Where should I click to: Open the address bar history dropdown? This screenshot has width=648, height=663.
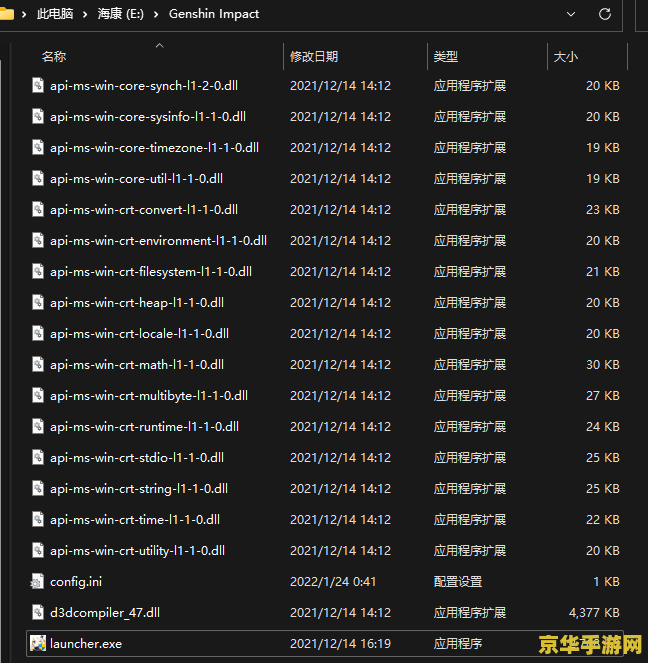[x=571, y=14]
